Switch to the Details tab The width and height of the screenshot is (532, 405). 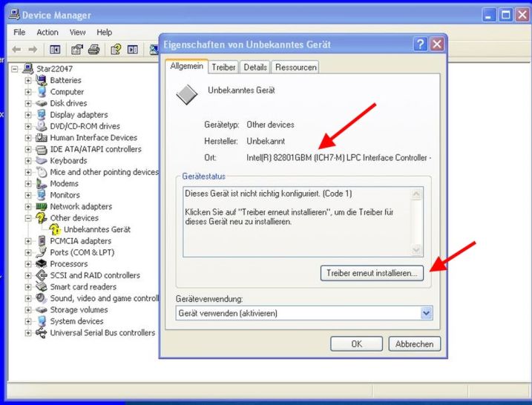coord(255,67)
